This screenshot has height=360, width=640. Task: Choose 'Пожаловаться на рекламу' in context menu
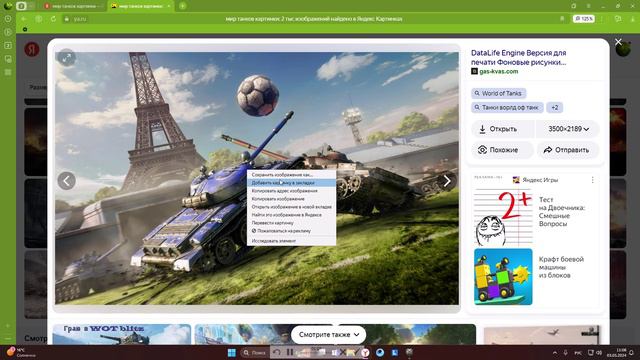[291, 231]
